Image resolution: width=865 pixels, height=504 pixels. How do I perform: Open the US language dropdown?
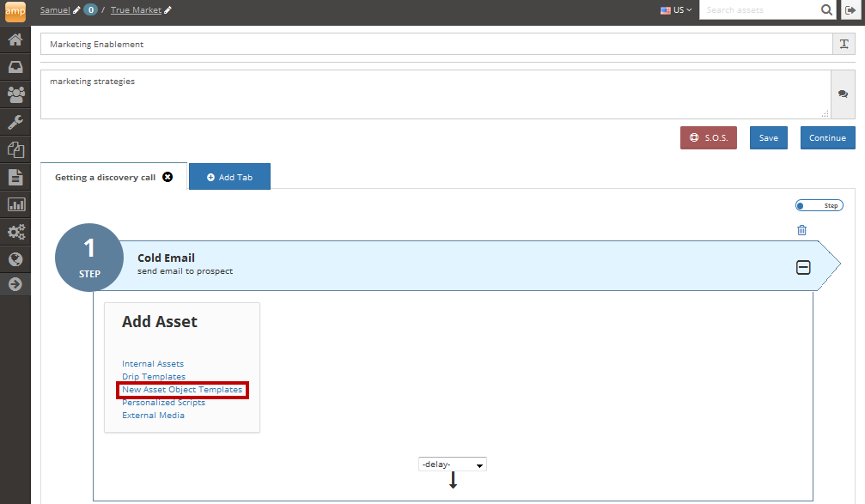pos(676,10)
